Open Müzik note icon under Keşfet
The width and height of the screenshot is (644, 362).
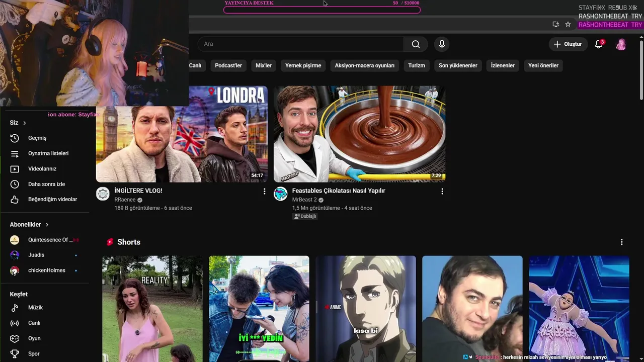click(x=15, y=308)
